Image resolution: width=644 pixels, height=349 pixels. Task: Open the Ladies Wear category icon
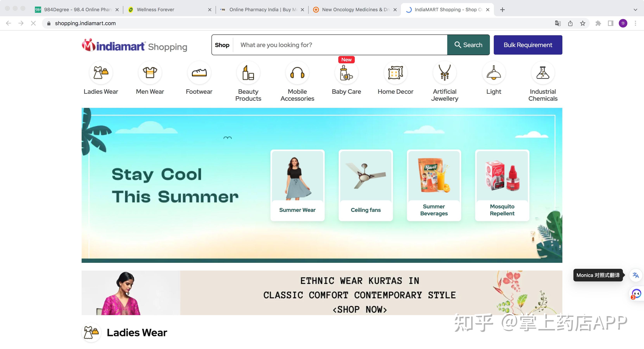[x=101, y=73]
